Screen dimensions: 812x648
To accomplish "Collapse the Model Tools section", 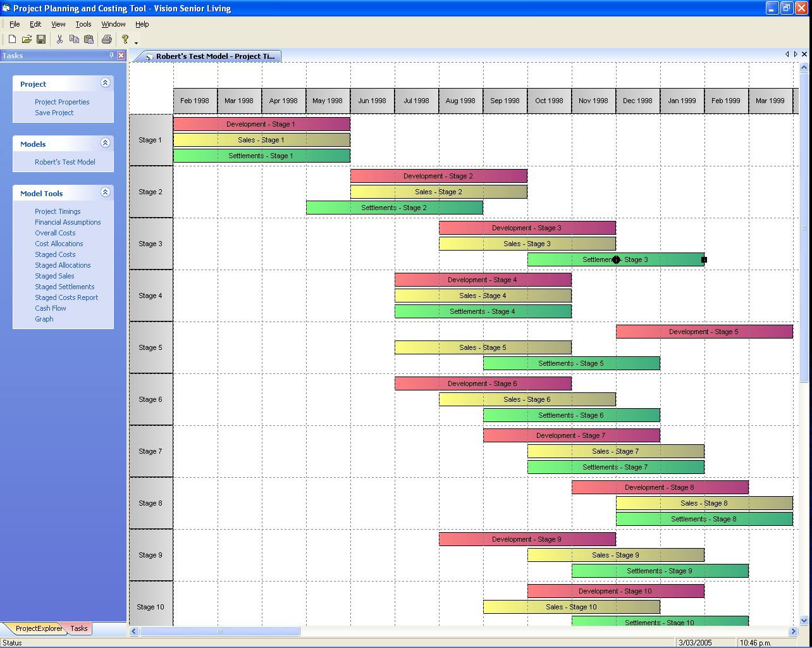I will pyautogui.click(x=106, y=192).
